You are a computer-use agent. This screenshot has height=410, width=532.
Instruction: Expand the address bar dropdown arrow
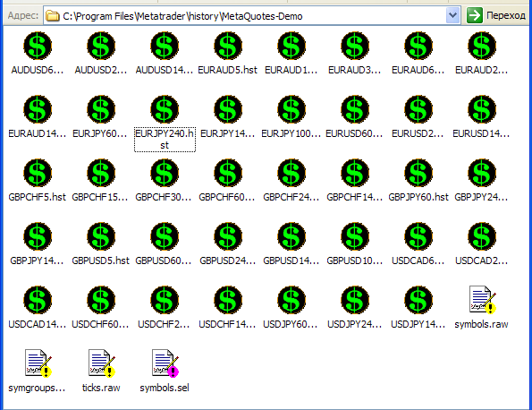452,15
